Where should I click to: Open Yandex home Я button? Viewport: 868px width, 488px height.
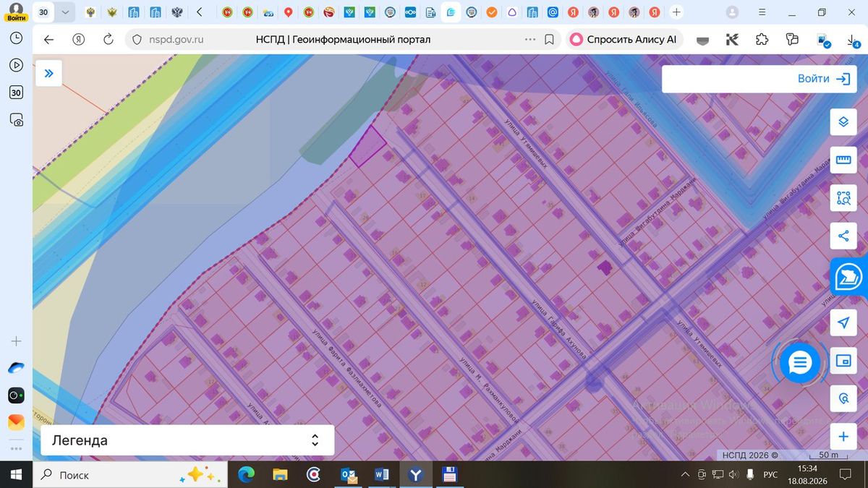pos(79,40)
